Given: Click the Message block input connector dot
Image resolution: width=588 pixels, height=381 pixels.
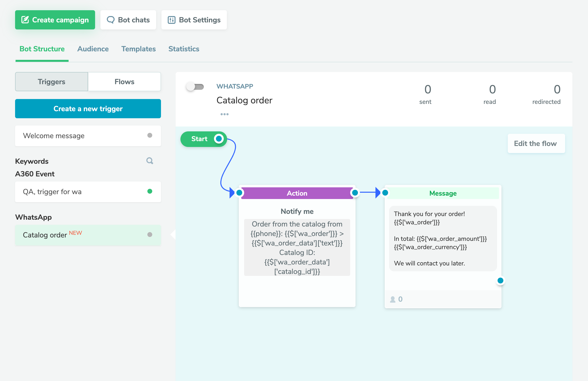Looking at the screenshot, I should [385, 193].
